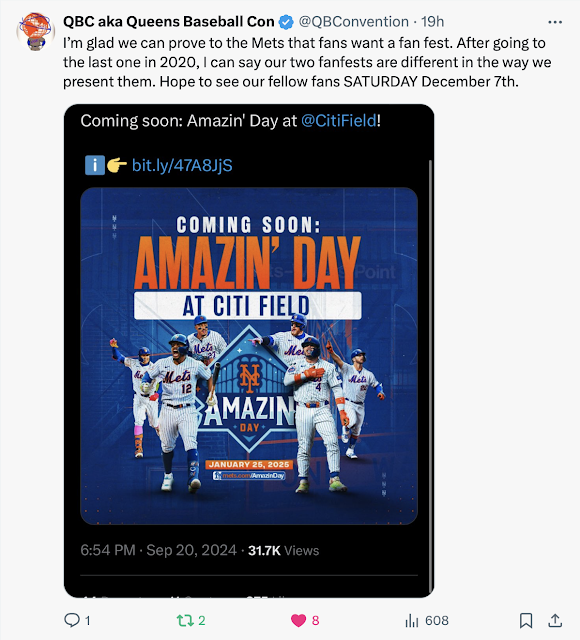Viewport: 580px width, 640px height.
Task: View analytics via the bar chart icon
Action: 412,621
